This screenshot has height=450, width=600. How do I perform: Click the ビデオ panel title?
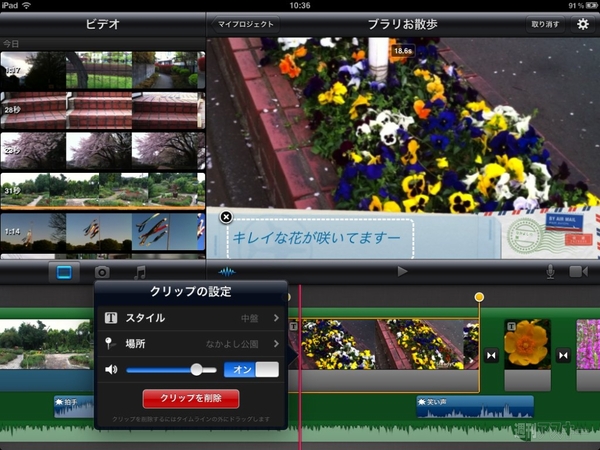pyautogui.click(x=103, y=24)
